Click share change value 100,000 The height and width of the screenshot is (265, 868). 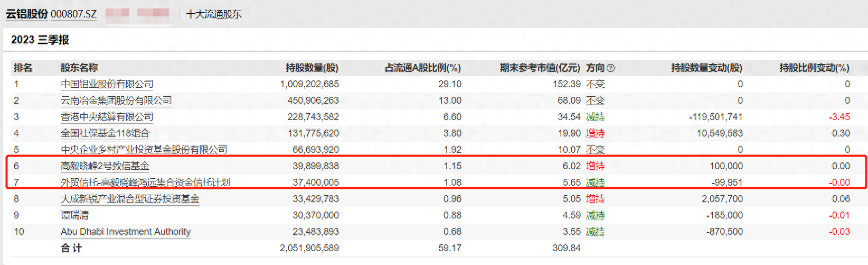pyautogui.click(x=726, y=166)
